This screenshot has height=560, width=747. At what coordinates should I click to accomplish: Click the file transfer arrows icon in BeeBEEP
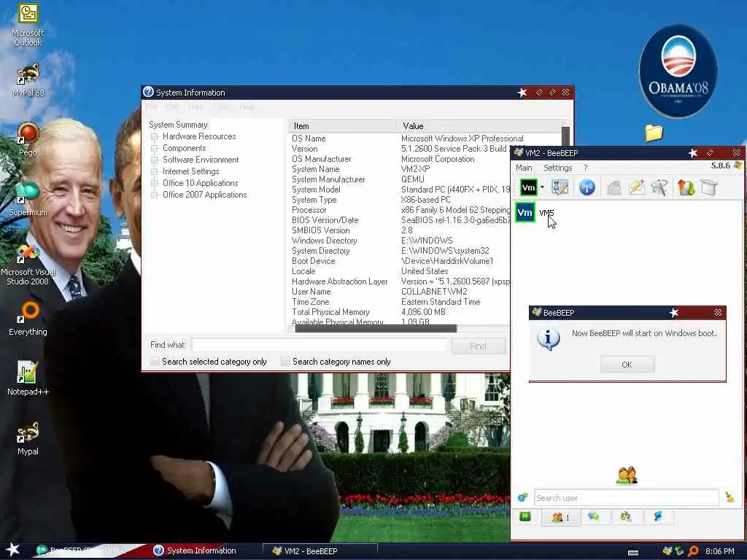(686, 187)
